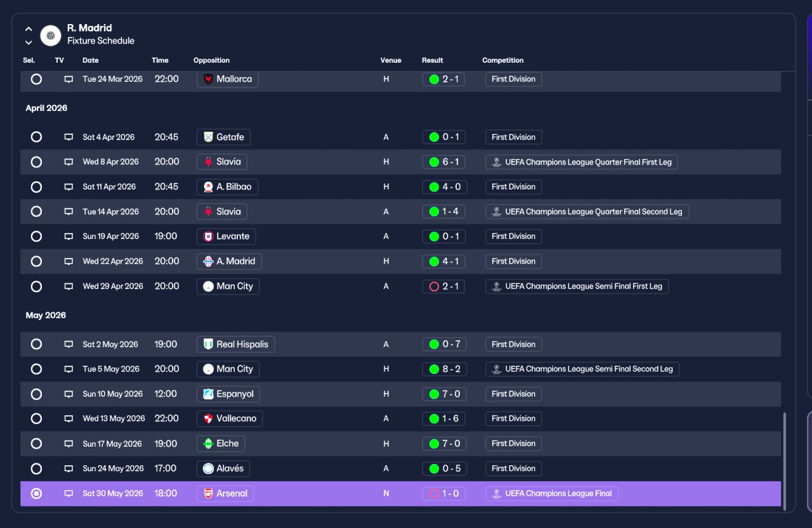Click the Champions League trophy icon, Semi Final First Leg
This screenshot has height=528, width=812.
[497, 287]
